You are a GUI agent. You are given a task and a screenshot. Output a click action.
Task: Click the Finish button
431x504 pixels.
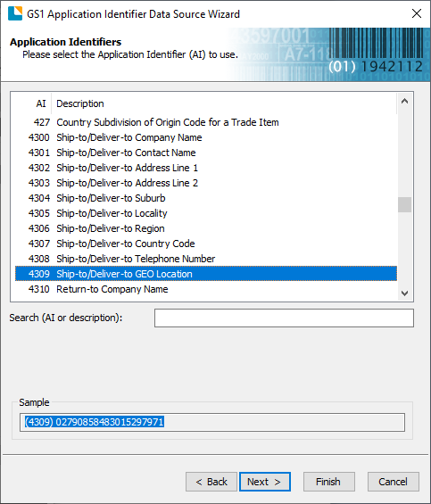(328, 482)
